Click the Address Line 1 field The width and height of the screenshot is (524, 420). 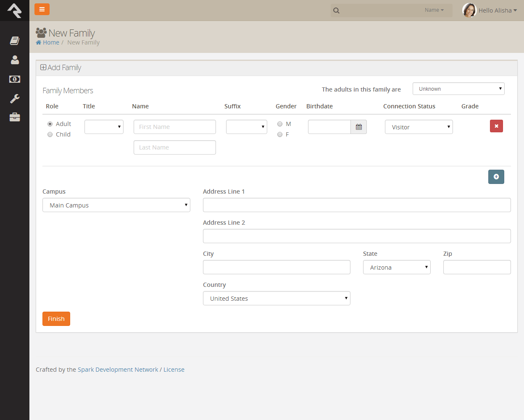(x=357, y=205)
